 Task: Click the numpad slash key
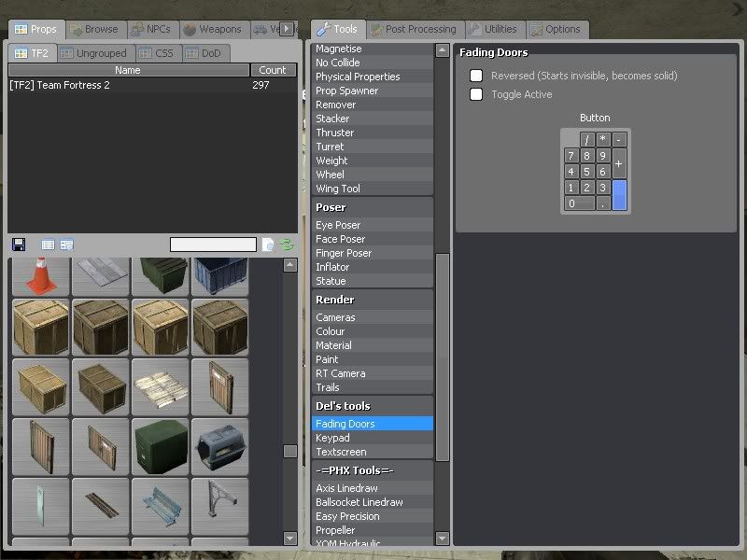587,139
